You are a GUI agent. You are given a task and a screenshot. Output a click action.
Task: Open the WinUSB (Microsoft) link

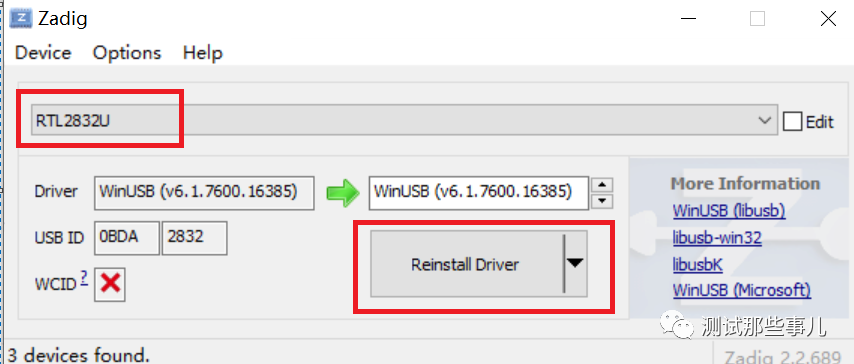[742, 290]
